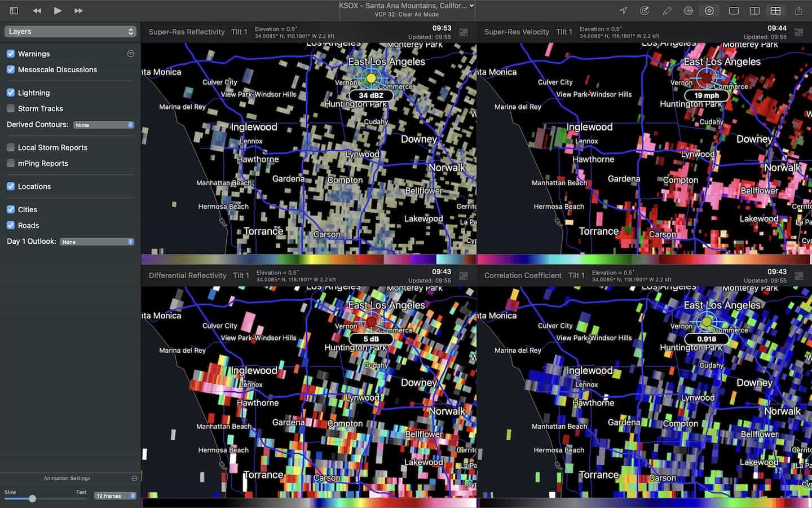Image resolution: width=812 pixels, height=508 pixels.
Task: Switch to single pane layout
Action: pyautogui.click(x=734, y=11)
